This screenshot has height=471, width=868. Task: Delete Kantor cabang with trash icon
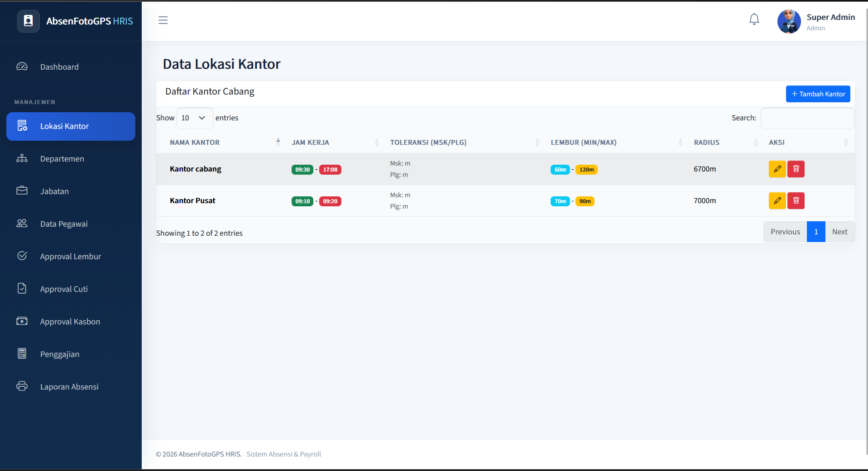coord(796,169)
